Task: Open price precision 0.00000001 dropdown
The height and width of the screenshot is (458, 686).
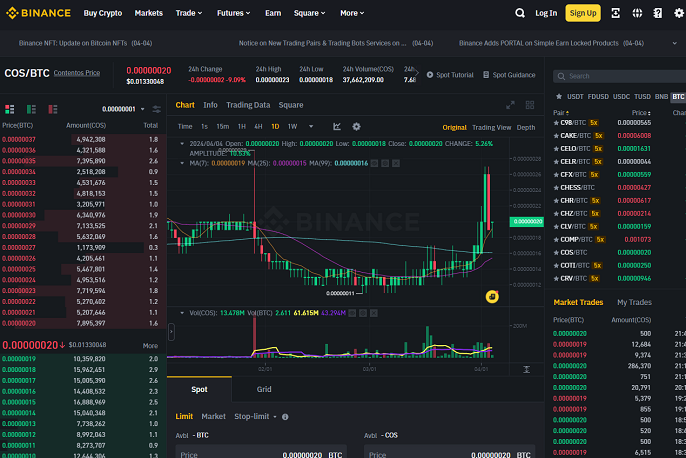Action: click(123, 109)
